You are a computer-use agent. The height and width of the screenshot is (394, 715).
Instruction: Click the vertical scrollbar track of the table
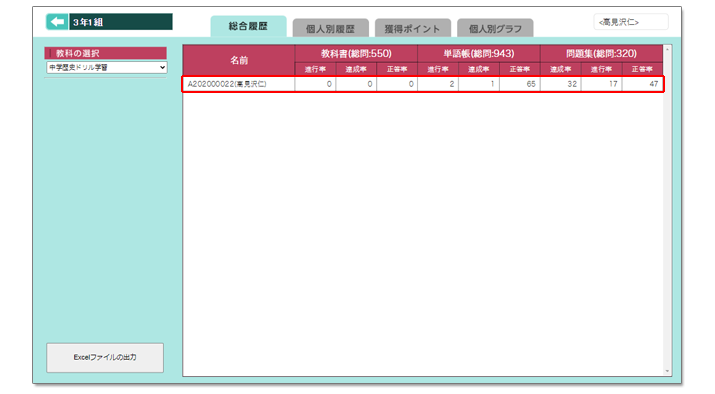pos(668,210)
